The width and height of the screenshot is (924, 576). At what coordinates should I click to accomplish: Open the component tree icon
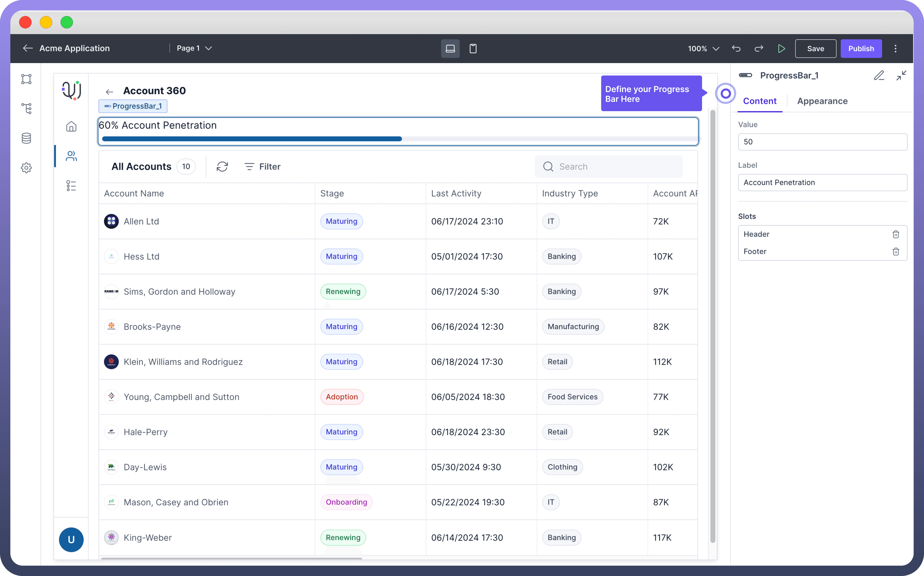26,109
